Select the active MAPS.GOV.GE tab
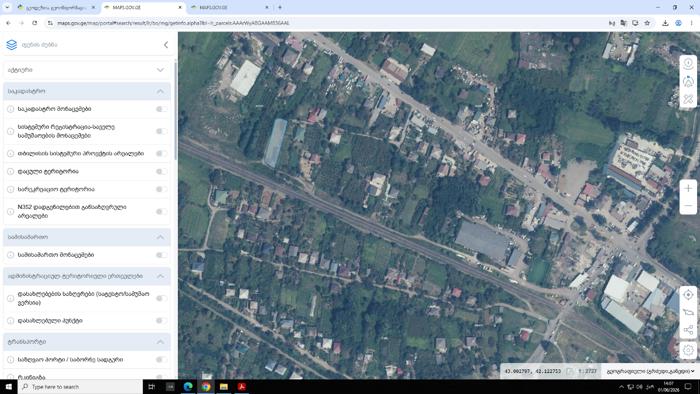This screenshot has width=700, height=394. click(x=143, y=8)
